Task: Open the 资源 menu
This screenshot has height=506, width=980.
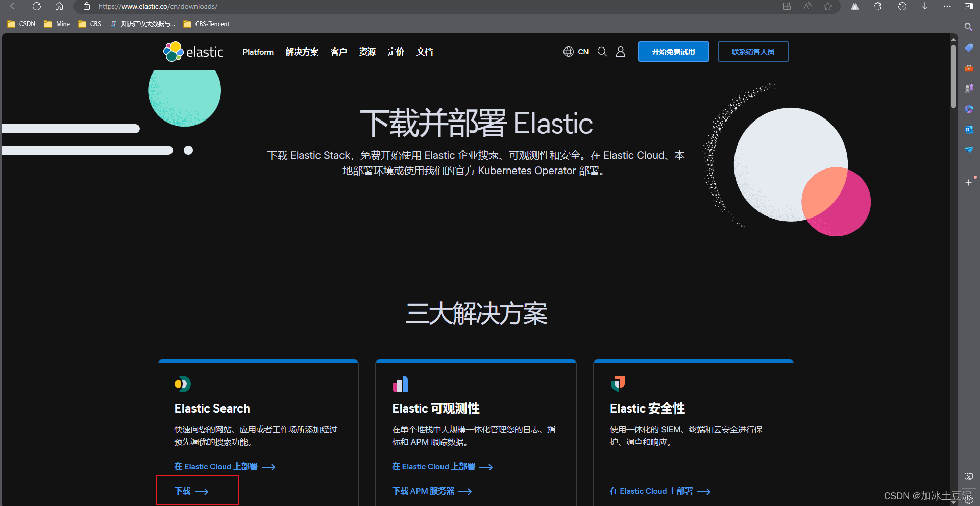Action: (367, 52)
